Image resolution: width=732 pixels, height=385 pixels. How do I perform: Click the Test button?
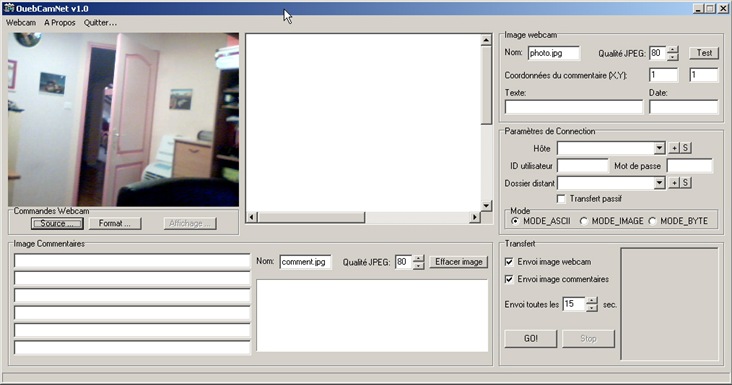[x=704, y=53]
